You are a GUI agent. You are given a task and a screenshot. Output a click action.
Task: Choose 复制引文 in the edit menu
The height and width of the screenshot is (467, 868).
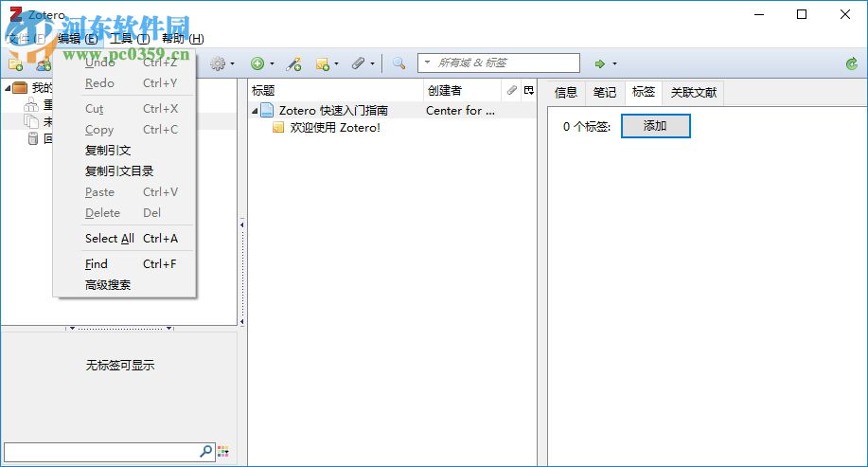pyautogui.click(x=125, y=150)
